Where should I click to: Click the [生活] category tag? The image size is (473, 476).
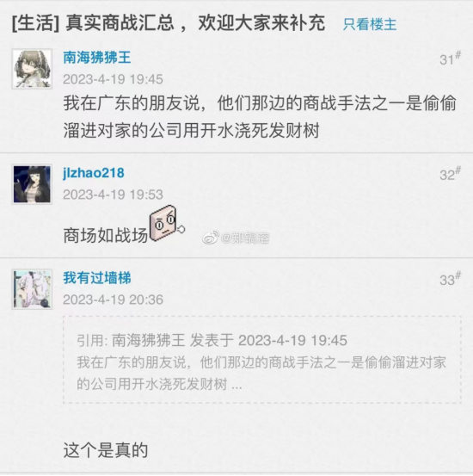coord(35,23)
